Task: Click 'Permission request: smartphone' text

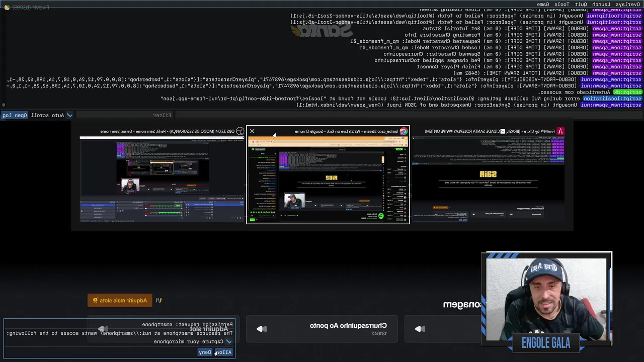Action: [188, 325]
